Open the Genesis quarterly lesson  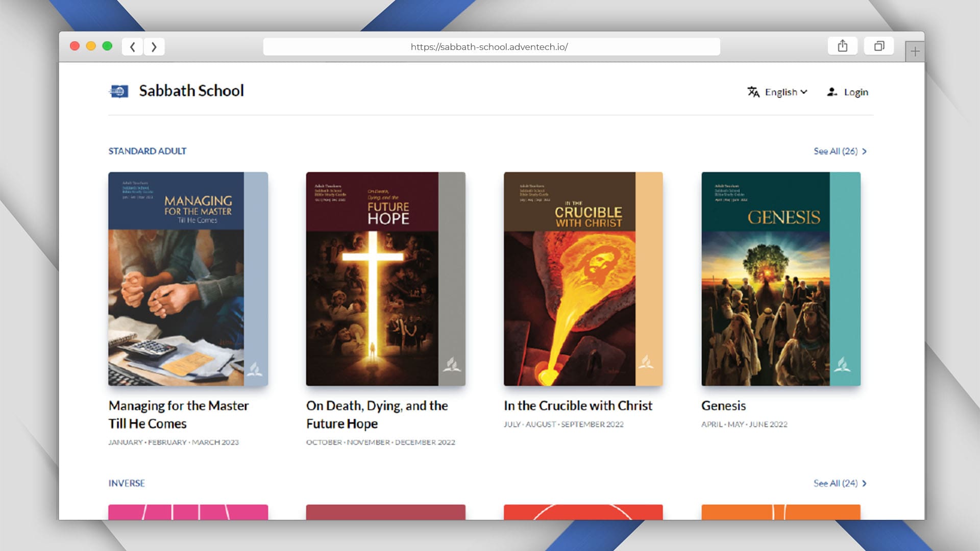[x=780, y=279]
